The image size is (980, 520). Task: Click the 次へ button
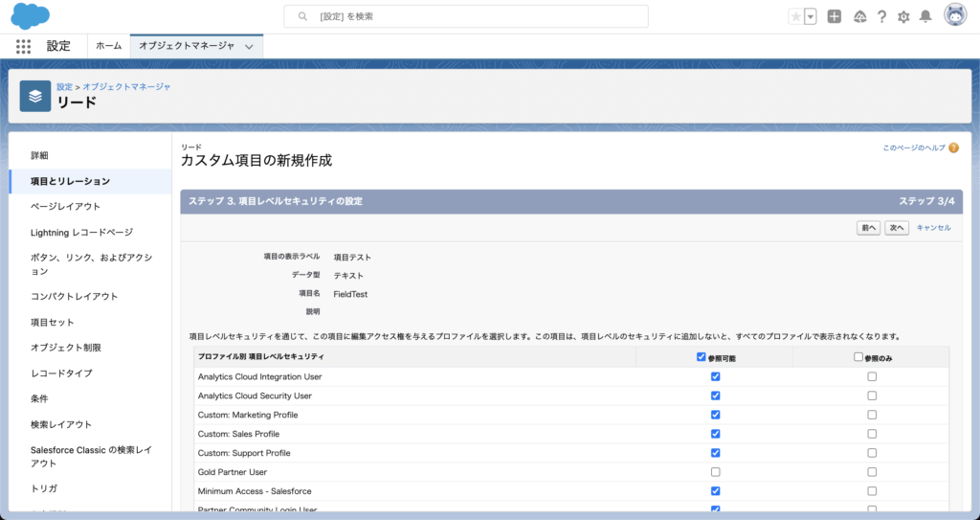pos(897,228)
